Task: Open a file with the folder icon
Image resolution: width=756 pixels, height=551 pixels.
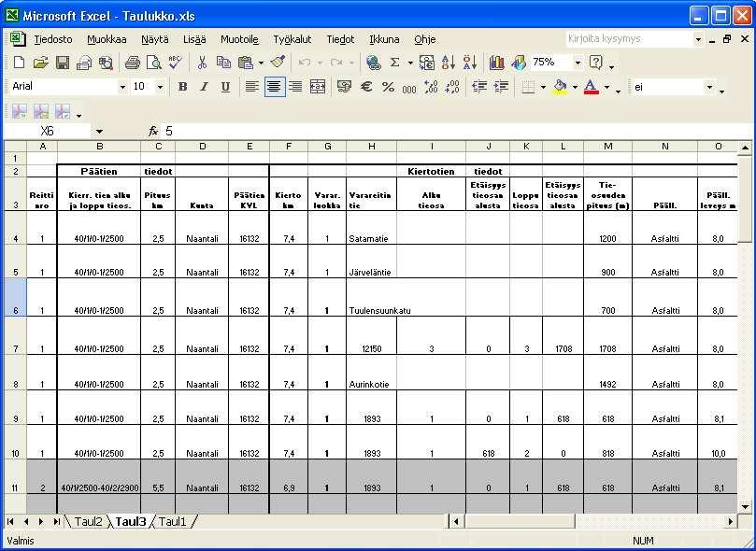Action: [x=40, y=63]
